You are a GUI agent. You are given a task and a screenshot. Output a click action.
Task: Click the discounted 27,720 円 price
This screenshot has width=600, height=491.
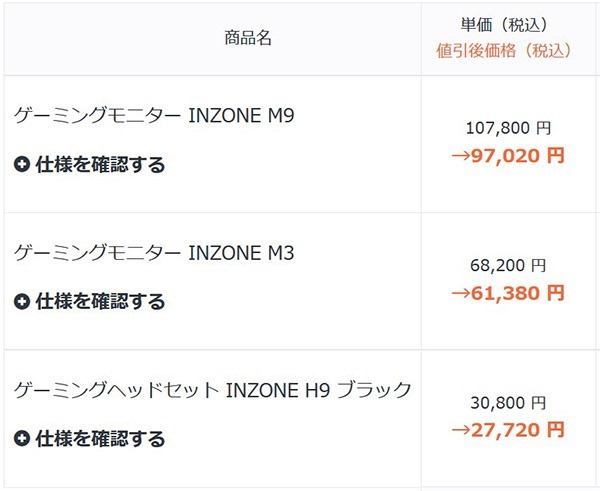[x=518, y=430]
